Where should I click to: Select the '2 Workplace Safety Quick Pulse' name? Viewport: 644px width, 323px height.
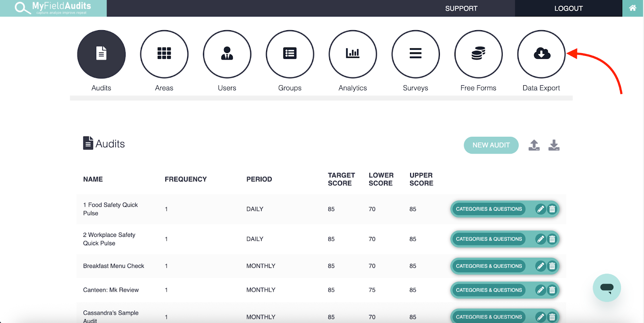click(x=109, y=239)
